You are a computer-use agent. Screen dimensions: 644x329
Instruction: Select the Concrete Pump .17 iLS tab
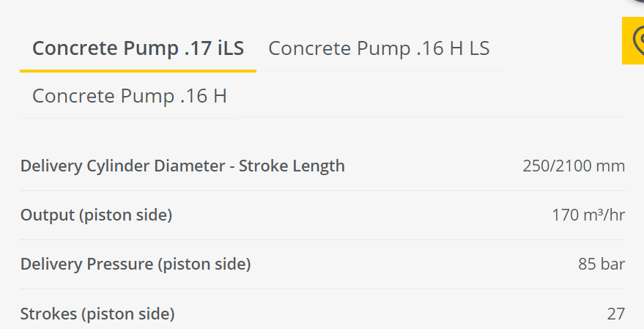[138, 48]
